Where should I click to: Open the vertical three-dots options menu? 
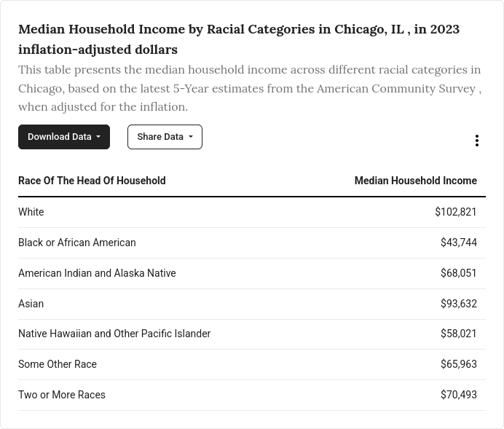click(477, 141)
